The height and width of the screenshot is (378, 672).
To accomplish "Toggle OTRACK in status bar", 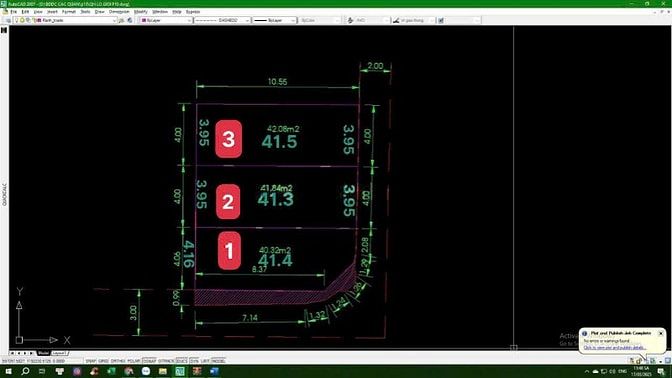I will [x=166, y=361].
